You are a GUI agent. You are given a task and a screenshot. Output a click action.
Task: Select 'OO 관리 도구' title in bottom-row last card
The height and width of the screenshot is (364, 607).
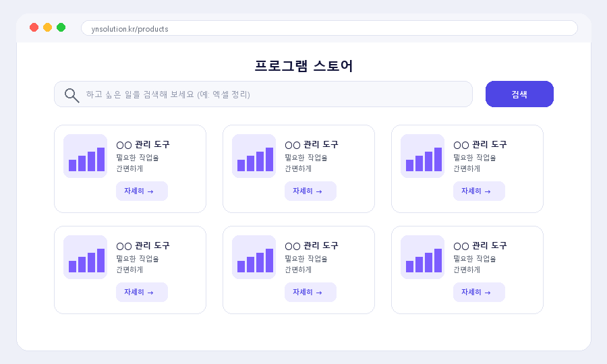click(480, 245)
